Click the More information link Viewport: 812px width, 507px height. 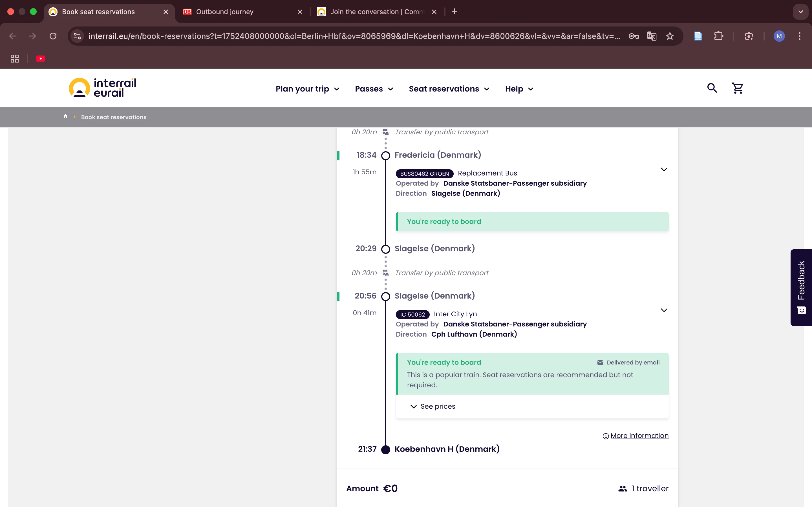coord(639,435)
